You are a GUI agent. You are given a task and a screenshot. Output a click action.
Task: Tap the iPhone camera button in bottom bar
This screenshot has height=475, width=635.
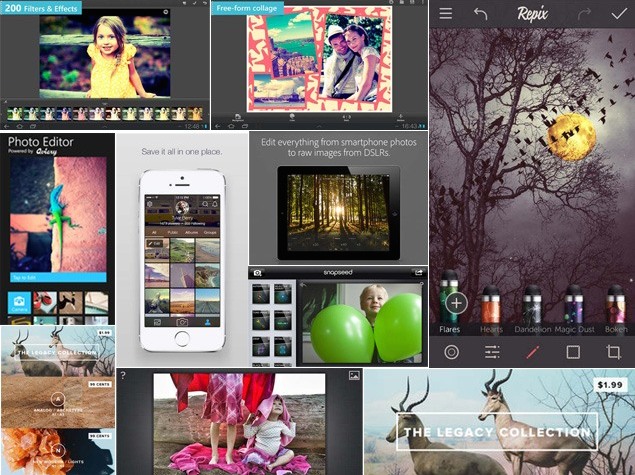click(x=183, y=322)
